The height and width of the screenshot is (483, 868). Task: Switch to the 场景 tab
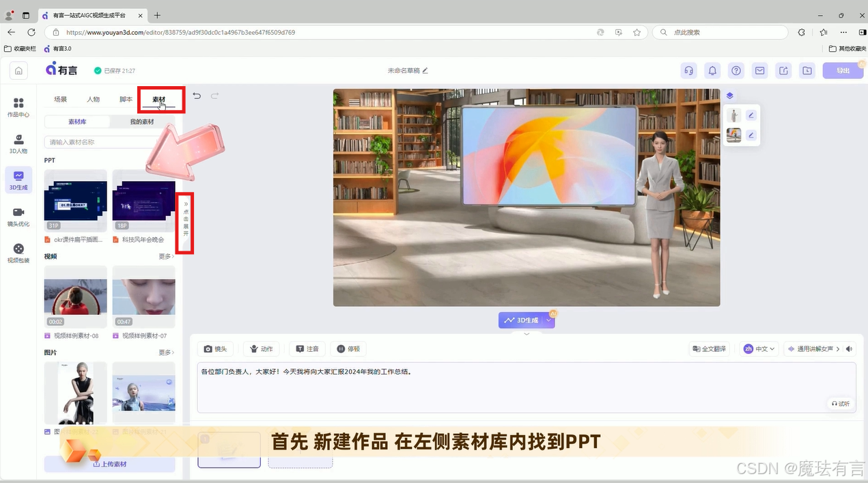[61, 99]
